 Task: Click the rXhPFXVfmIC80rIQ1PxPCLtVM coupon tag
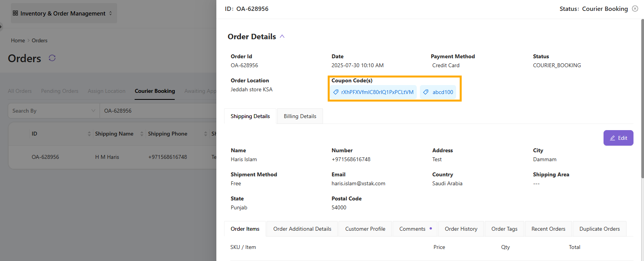373,92
